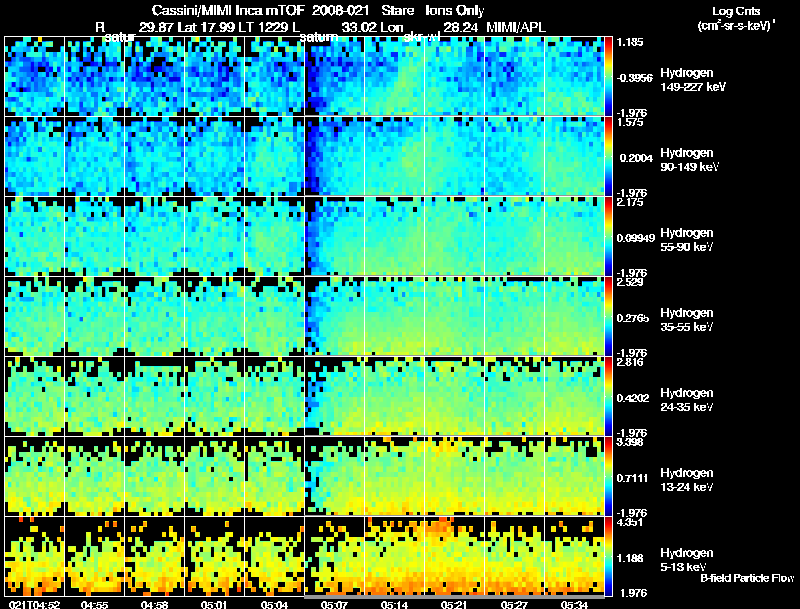Click the 'Log Cnts' colorbar title
The image size is (800, 609).
coord(736,11)
